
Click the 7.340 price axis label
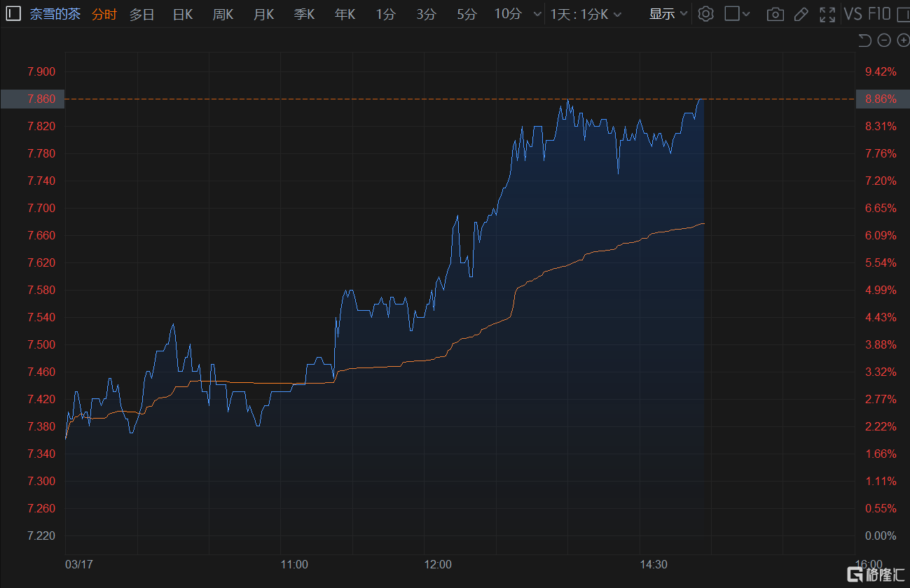(x=41, y=454)
